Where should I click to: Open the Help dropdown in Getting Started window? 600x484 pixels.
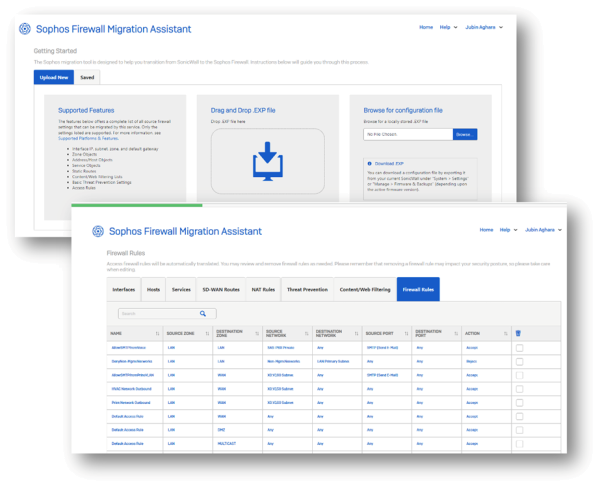coord(448,27)
